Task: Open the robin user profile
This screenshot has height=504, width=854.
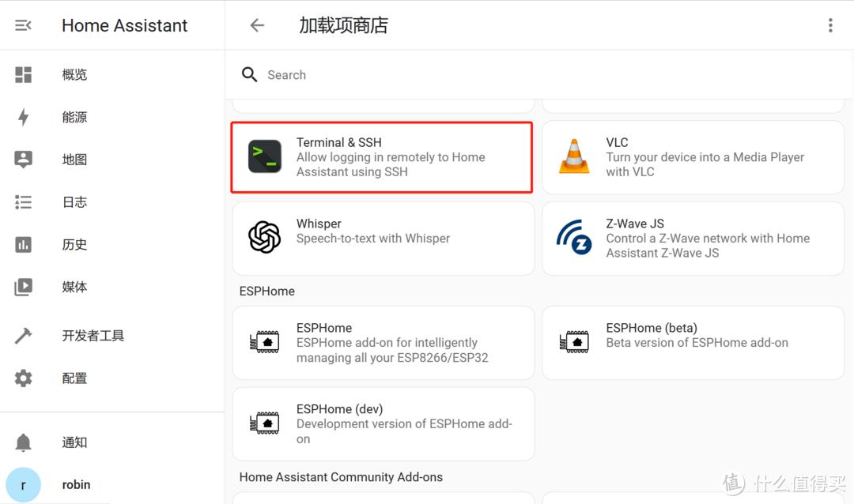Action: click(76, 484)
